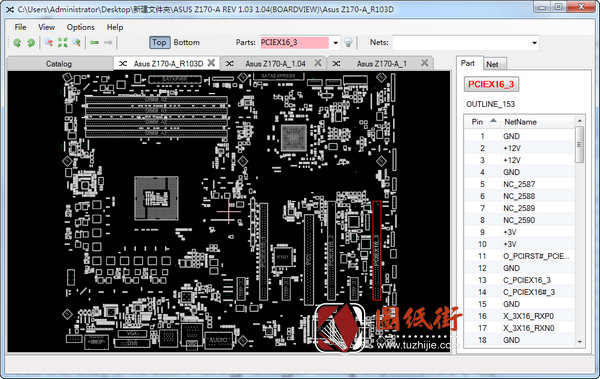This screenshot has width=600, height=379.
Task: Click the light bulb highlight icon
Action: click(x=348, y=42)
